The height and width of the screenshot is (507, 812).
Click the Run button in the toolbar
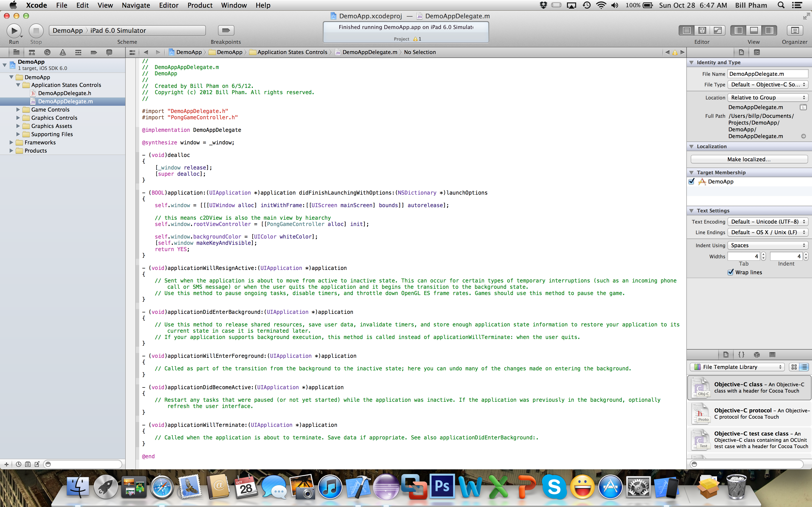14,30
